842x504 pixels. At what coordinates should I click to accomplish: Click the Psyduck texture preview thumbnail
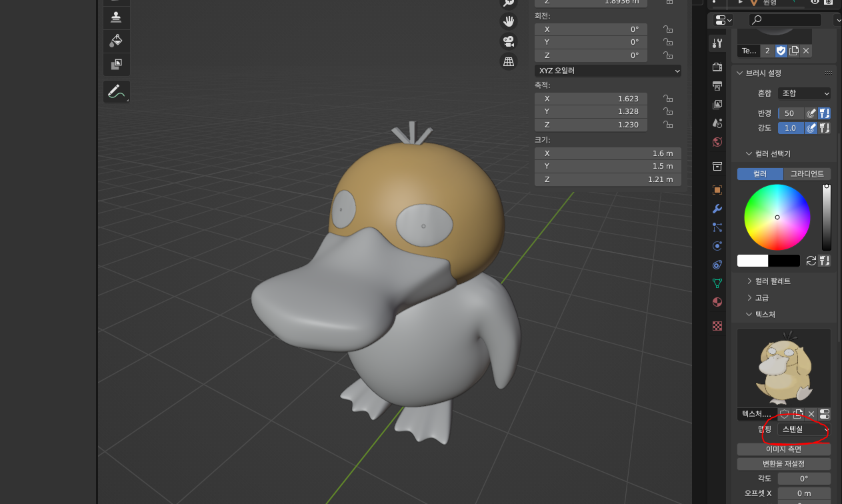pyautogui.click(x=784, y=367)
